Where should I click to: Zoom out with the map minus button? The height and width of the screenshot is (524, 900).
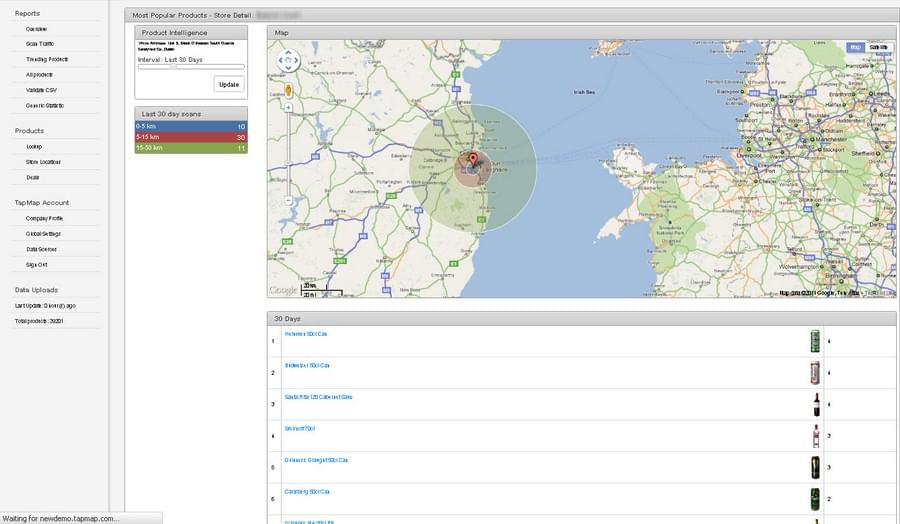coord(288,201)
